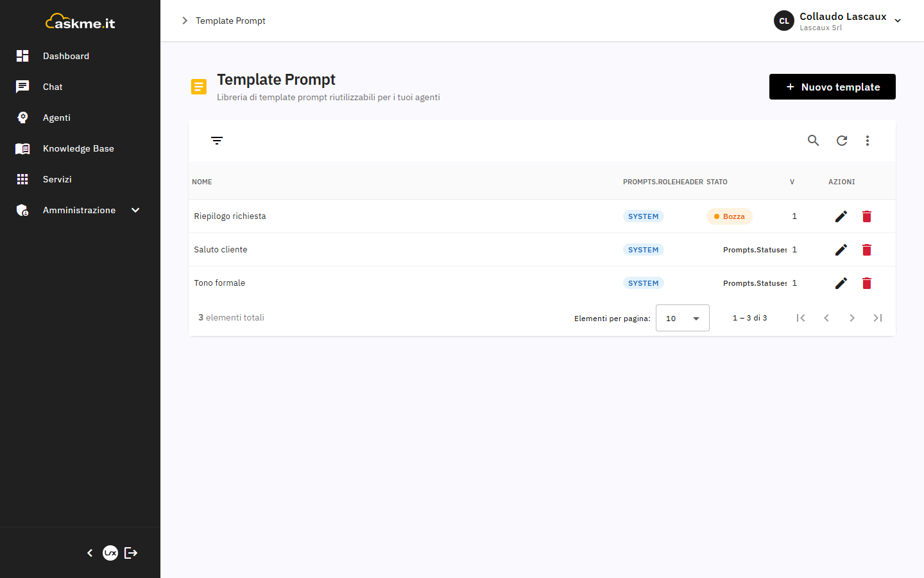Viewport: 924px width, 578px height.
Task: Click the Knowledge Base book icon
Action: coord(22,148)
